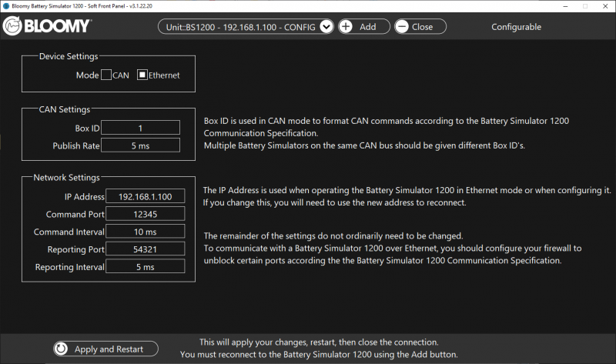This screenshot has height=364, width=616.
Task: Click the Network Settings group title
Action: 66,178
